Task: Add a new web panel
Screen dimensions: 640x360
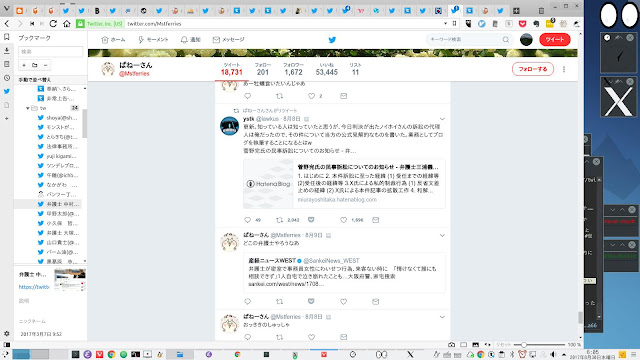Action: [x=7, y=118]
